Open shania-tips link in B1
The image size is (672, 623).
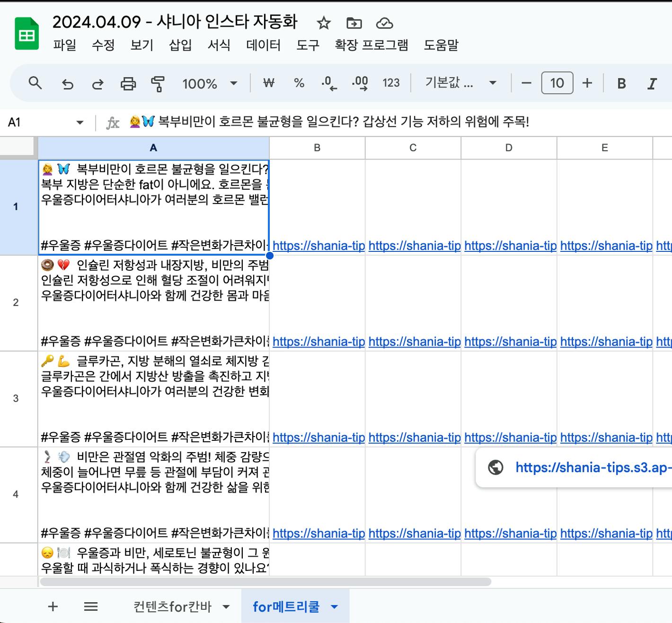point(318,246)
